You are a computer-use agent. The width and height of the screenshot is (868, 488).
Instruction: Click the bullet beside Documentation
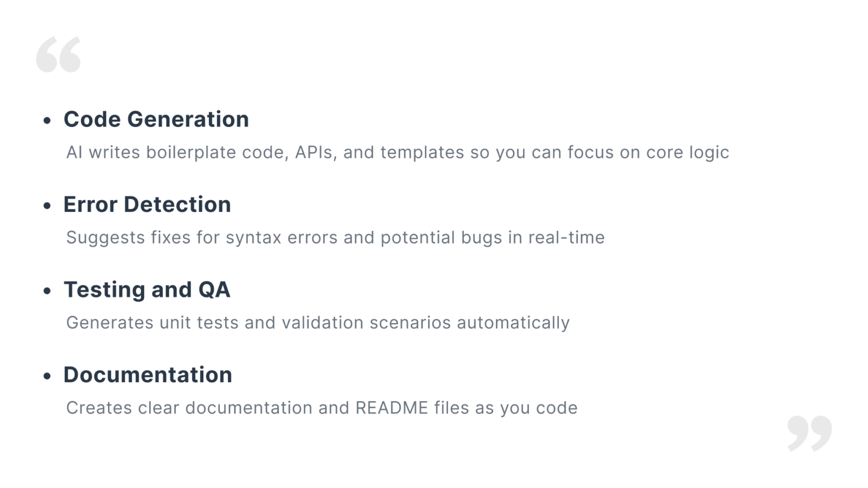tap(47, 376)
